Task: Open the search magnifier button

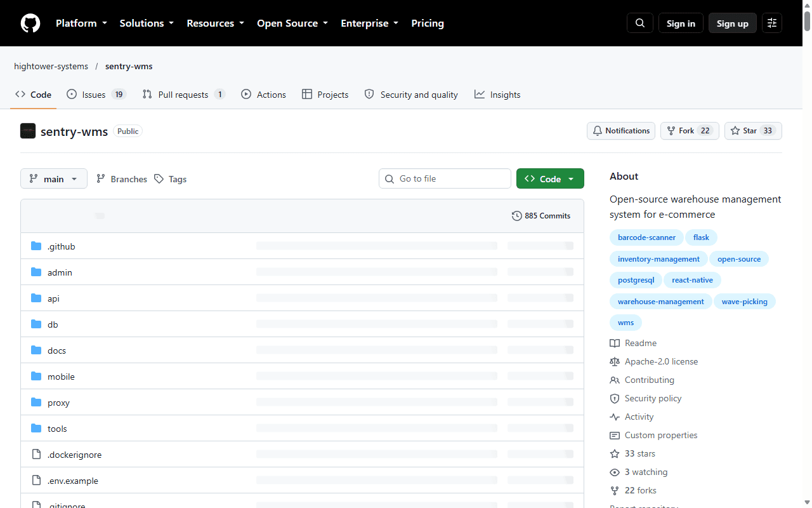Action: pos(640,23)
